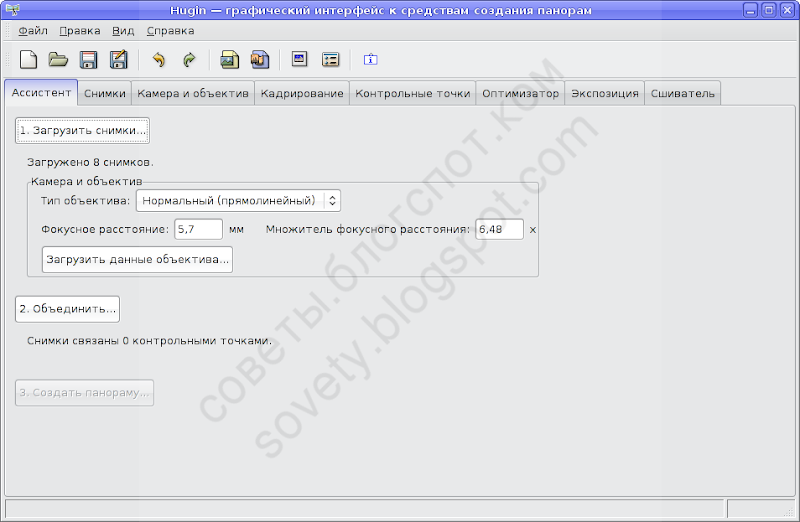This screenshot has width=800, height=522.
Task: Open the Оптимизатор tab
Action: point(520,93)
